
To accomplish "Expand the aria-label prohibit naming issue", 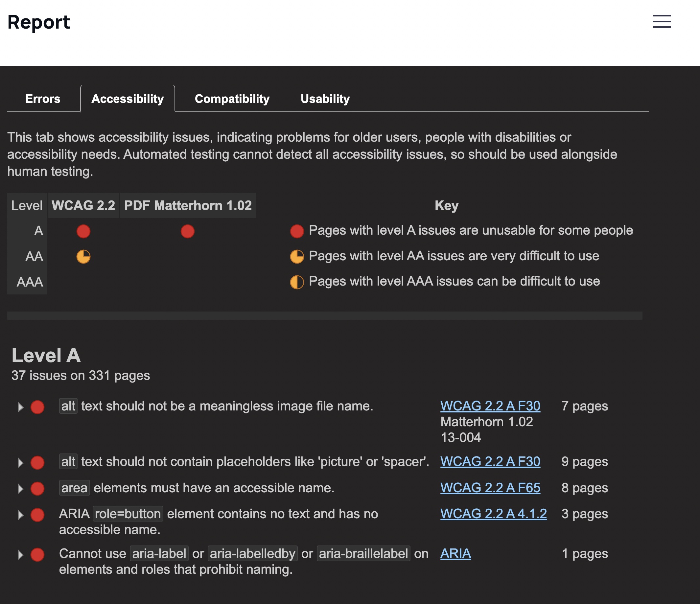I will [20, 554].
